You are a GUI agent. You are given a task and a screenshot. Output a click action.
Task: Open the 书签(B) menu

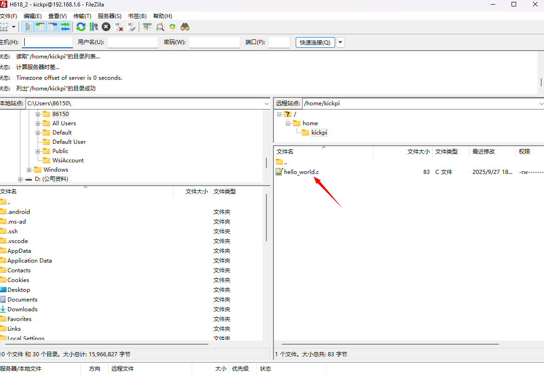coord(137,16)
